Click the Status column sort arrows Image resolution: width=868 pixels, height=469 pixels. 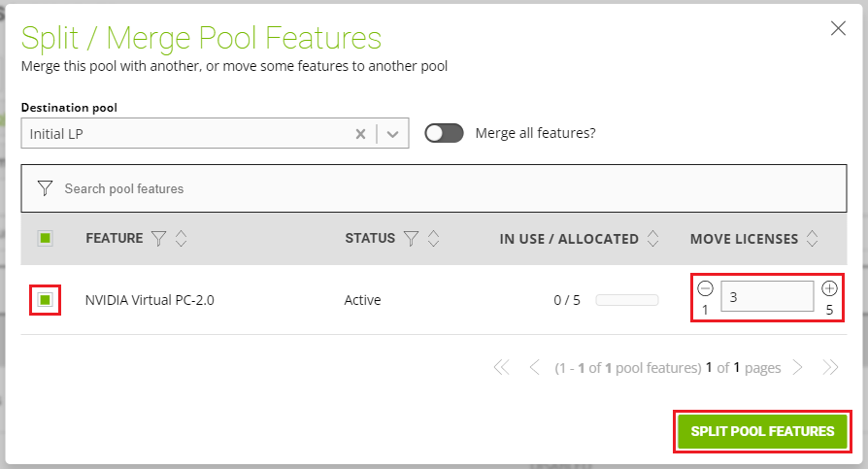tap(433, 238)
